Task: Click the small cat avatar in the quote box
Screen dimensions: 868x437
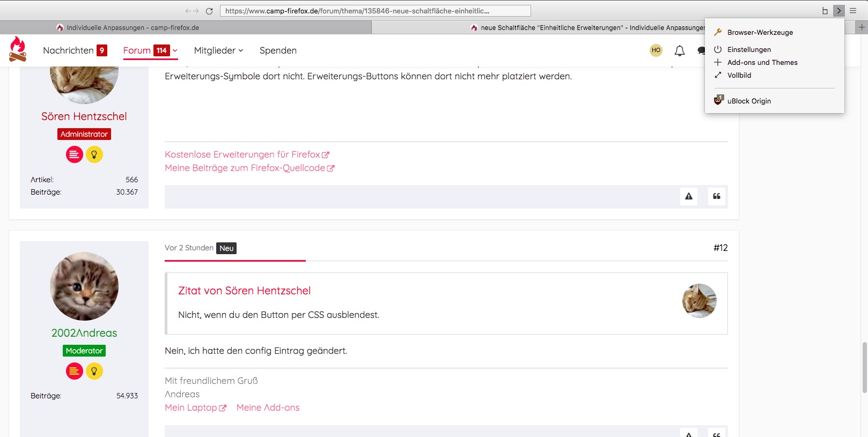Action: [x=700, y=301]
